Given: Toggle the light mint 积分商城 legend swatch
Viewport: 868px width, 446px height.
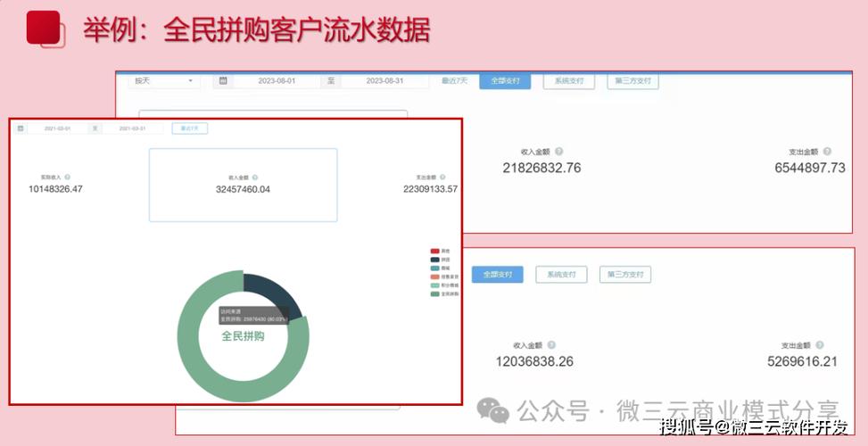Looking at the screenshot, I should click(435, 285).
